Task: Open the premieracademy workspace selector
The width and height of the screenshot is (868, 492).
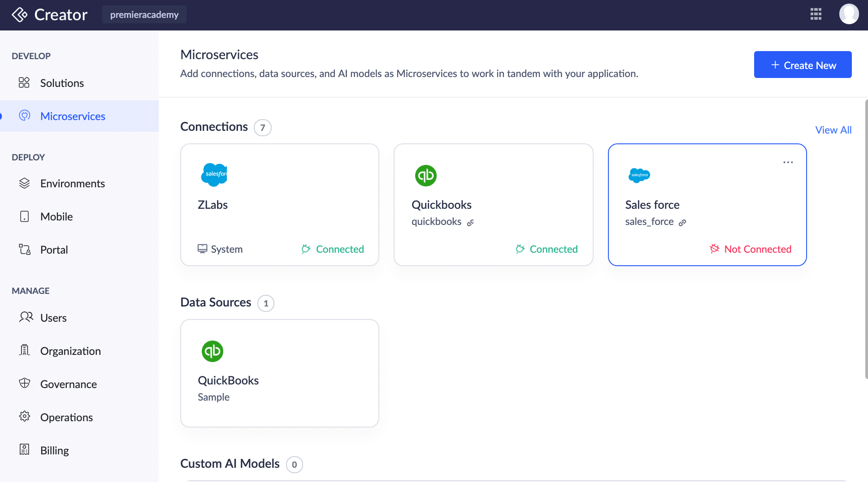Action: [144, 15]
